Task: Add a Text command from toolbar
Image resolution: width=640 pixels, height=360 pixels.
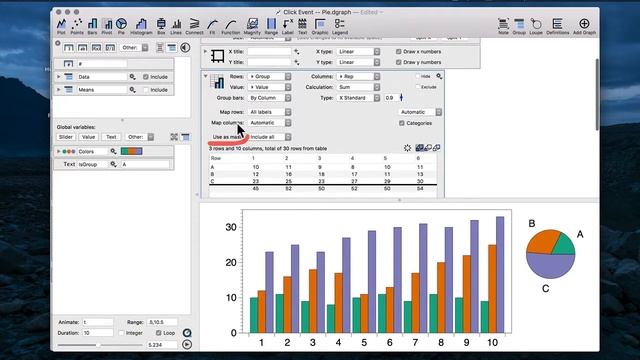Action: 302,26
